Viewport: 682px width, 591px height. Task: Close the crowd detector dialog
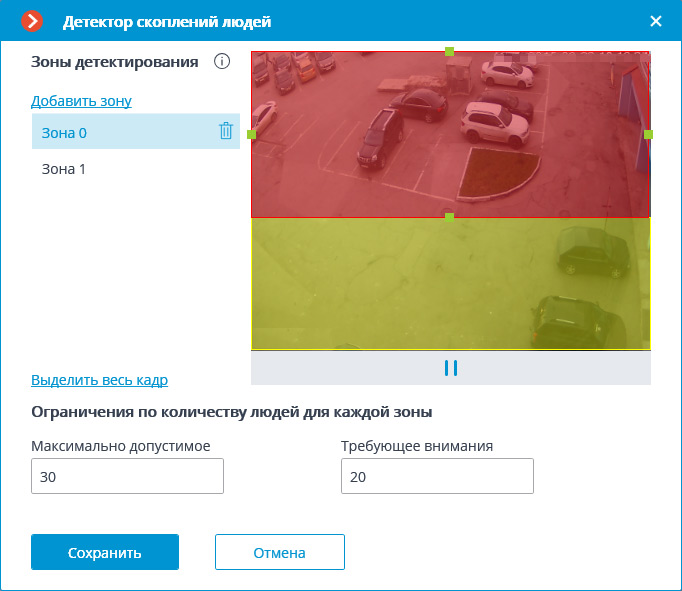(656, 21)
